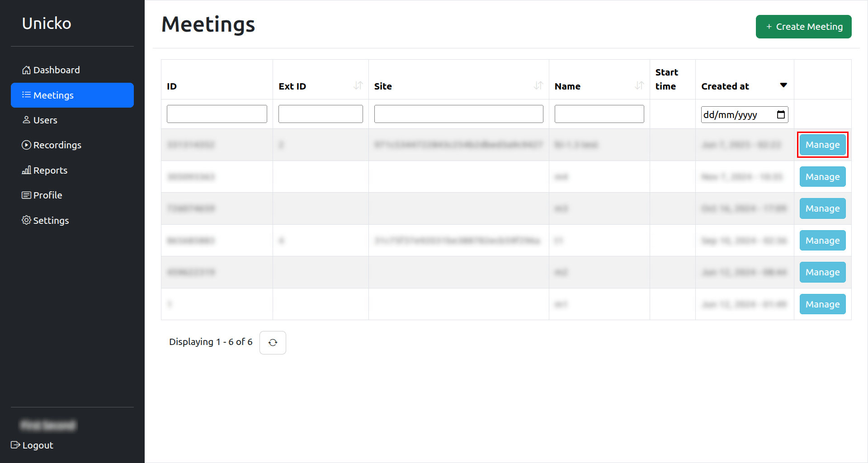Image resolution: width=868 pixels, height=463 pixels.
Task: Click the Logout arrow icon
Action: point(15,445)
